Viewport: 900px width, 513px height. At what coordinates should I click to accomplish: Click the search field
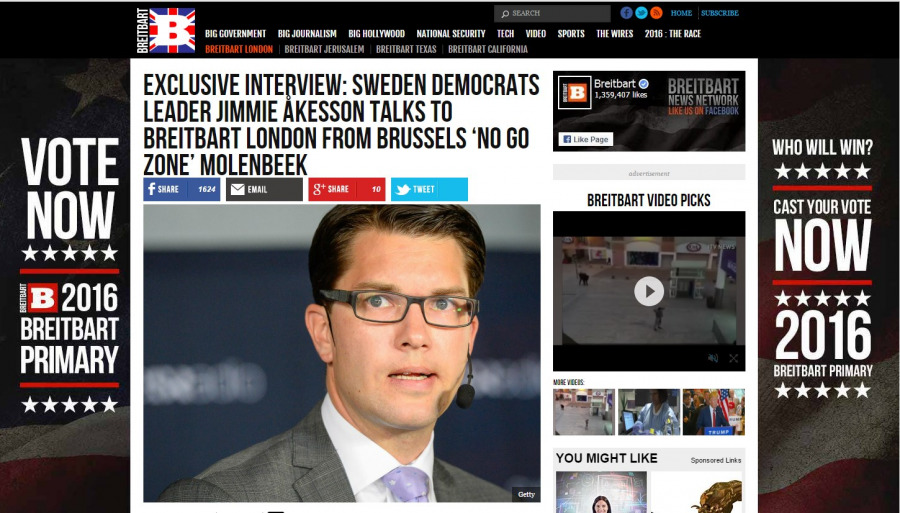552,13
